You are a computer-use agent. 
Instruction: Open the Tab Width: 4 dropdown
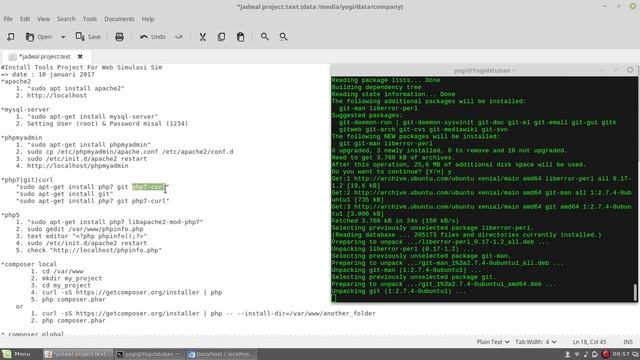click(536, 342)
